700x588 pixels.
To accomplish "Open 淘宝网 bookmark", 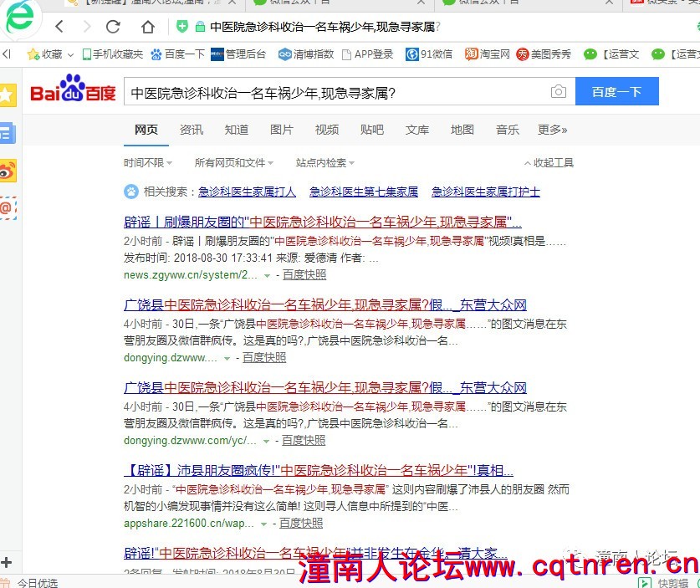I will 487,54.
